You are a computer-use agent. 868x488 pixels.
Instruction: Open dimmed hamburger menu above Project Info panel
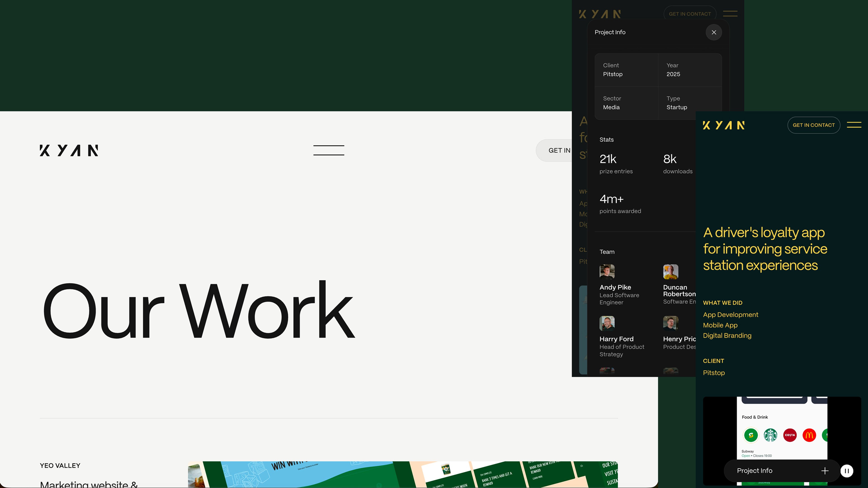click(730, 14)
